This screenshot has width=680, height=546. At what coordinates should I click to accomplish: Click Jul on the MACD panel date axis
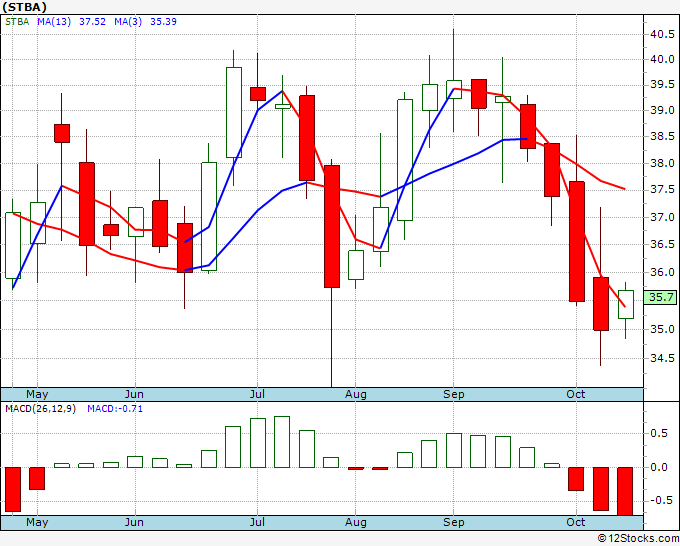[257, 522]
